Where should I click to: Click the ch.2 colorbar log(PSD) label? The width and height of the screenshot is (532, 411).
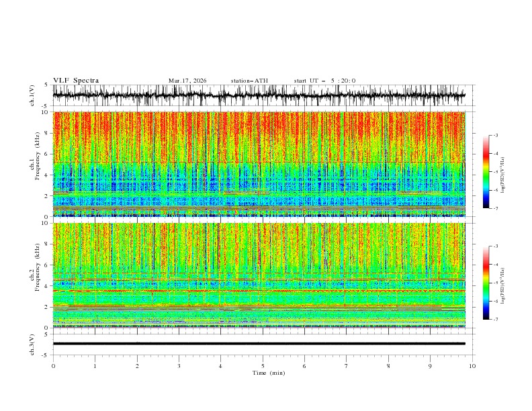pyautogui.click(x=502, y=285)
